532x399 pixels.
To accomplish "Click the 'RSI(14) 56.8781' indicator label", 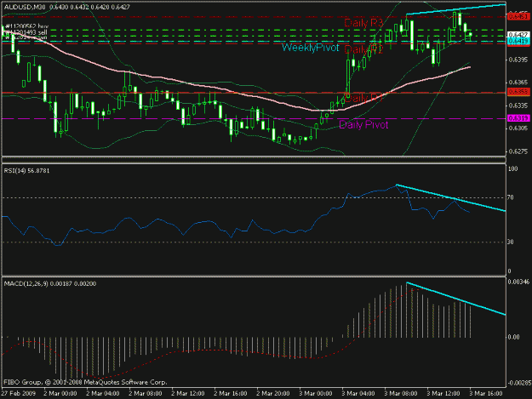I will 26,171.
